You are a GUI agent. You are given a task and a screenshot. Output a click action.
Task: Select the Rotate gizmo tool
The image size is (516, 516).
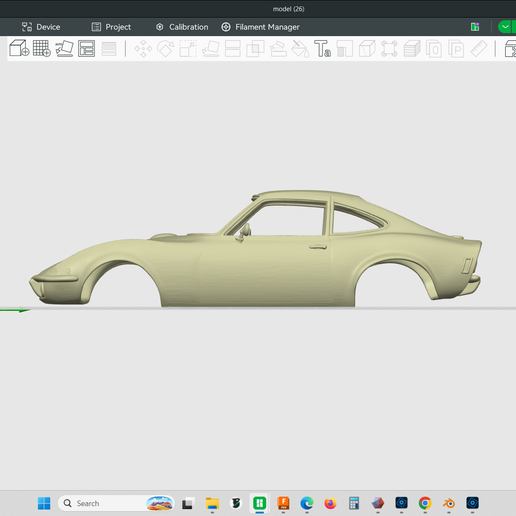pyautogui.click(x=166, y=49)
